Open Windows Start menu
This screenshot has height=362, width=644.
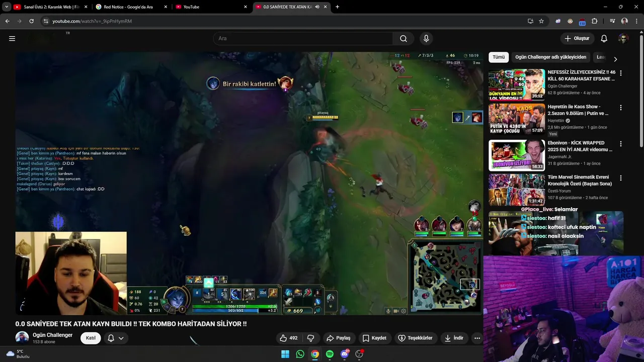[x=285, y=354]
